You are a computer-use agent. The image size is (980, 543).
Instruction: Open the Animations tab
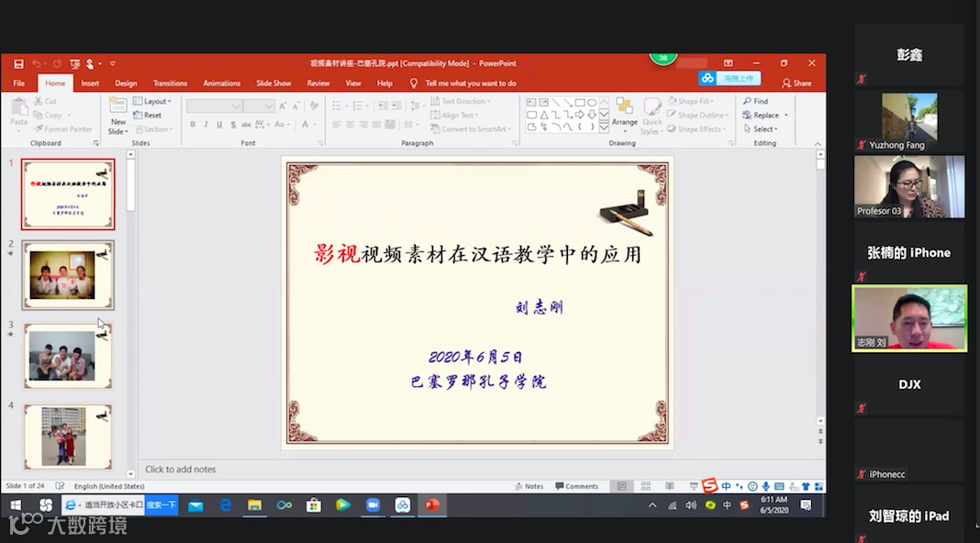click(221, 83)
